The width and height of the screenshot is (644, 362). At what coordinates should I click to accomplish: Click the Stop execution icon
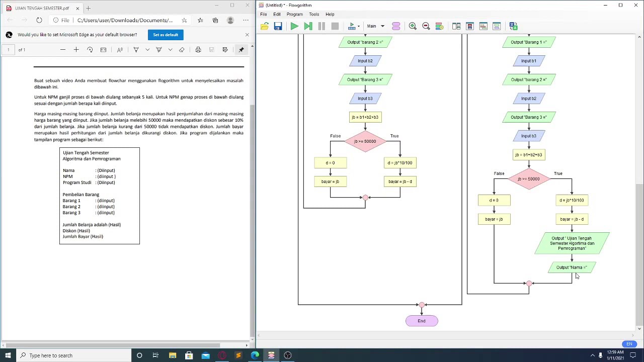335,26
